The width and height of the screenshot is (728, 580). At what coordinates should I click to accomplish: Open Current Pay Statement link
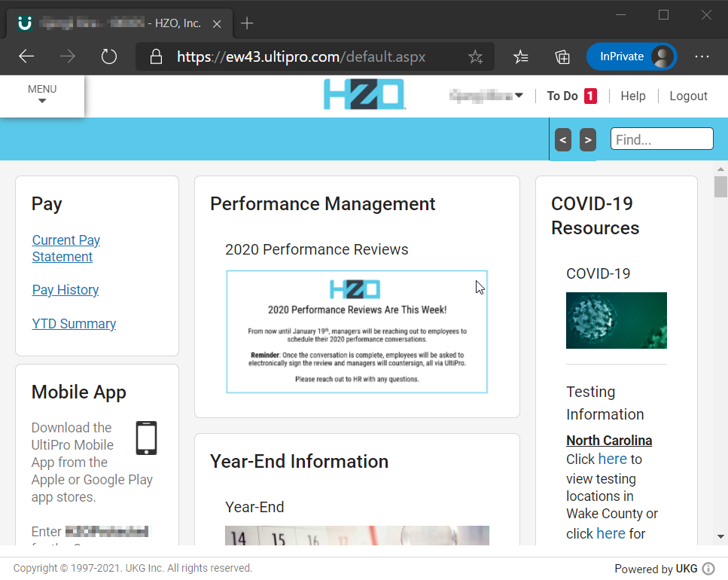[x=66, y=249]
